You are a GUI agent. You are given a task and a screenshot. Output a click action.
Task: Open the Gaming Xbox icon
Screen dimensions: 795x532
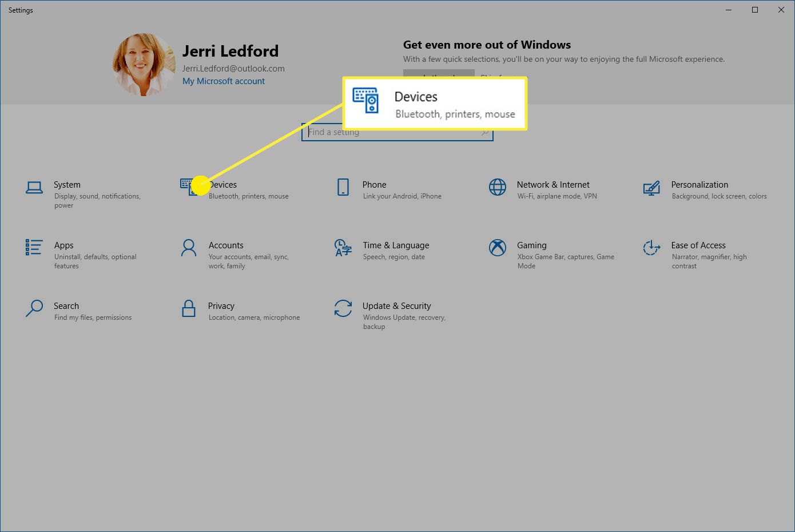(x=498, y=248)
